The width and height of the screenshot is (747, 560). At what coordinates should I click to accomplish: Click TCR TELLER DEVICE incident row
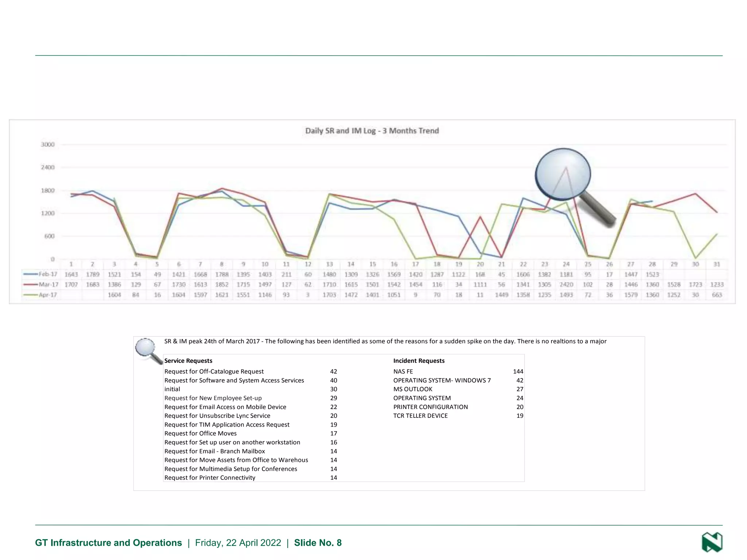420,416
